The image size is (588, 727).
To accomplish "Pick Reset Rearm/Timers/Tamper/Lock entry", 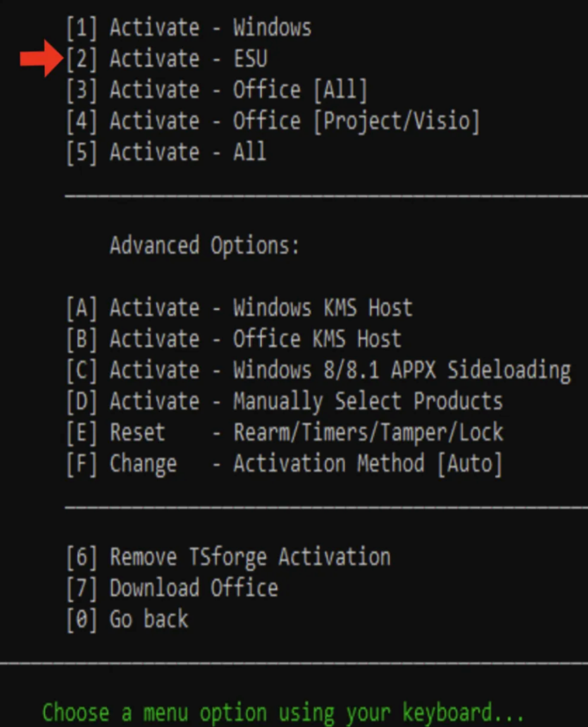I will [284, 432].
